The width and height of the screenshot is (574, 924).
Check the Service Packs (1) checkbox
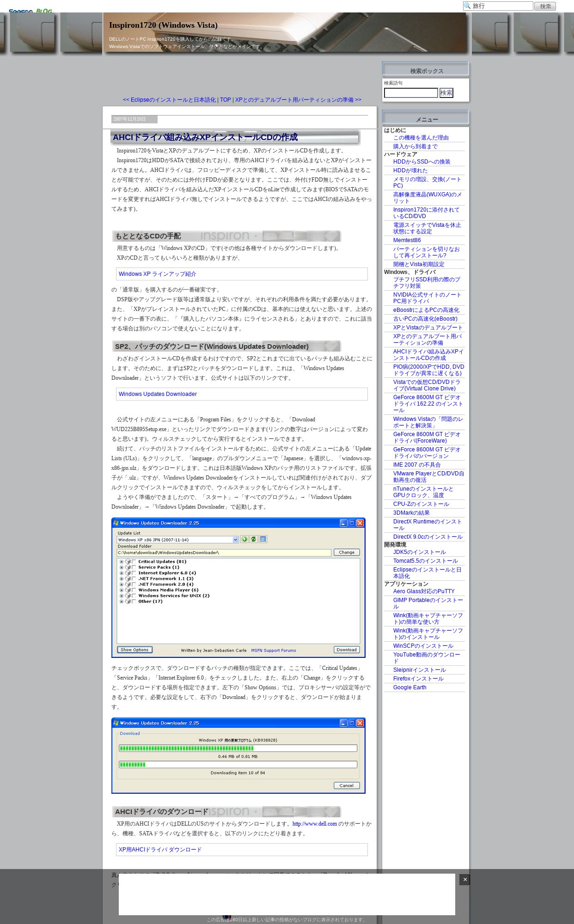[x=134, y=567]
